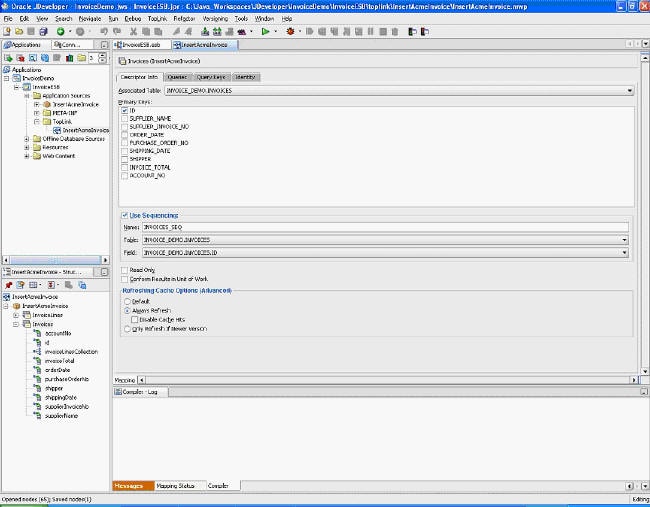Click the Cut scissors toolbar icon
Viewport: 650px width, 507px height.
(x=133, y=32)
